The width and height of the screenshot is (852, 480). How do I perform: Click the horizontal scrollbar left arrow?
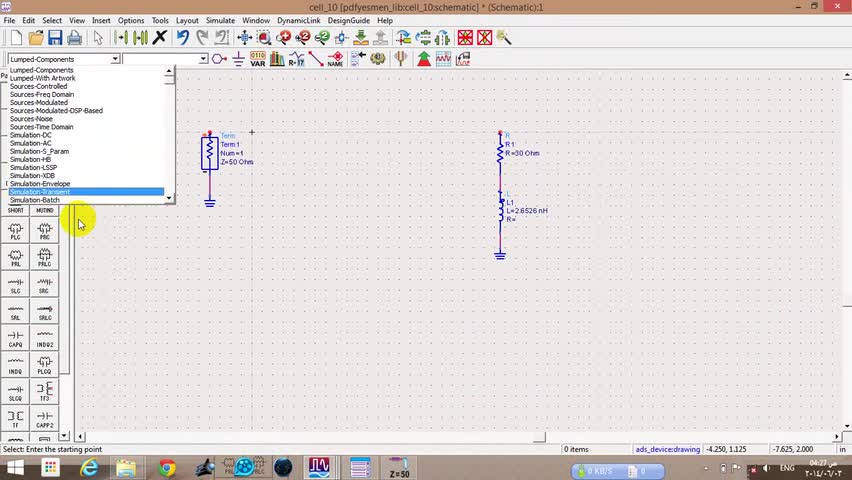pyautogui.click(x=80, y=437)
